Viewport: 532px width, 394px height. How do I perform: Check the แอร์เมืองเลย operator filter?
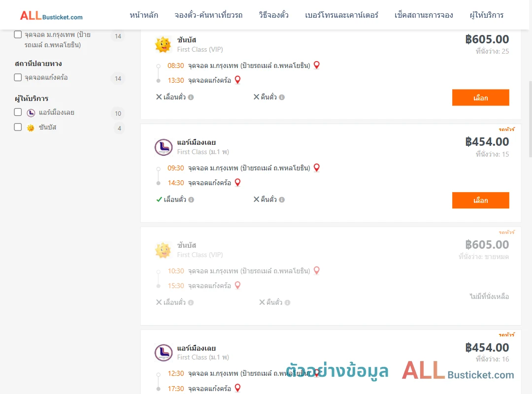coord(18,112)
